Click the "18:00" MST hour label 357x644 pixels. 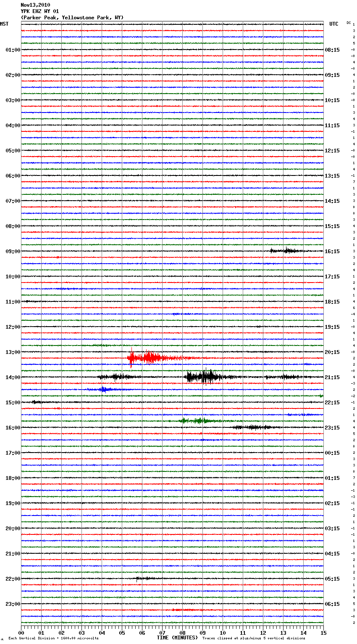(x=13, y=478)
